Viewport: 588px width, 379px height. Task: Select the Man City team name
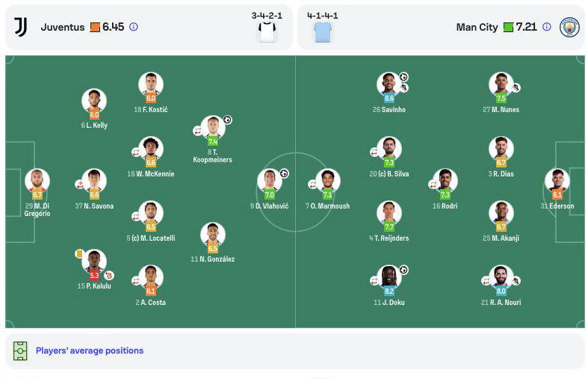tap(477, 27)
